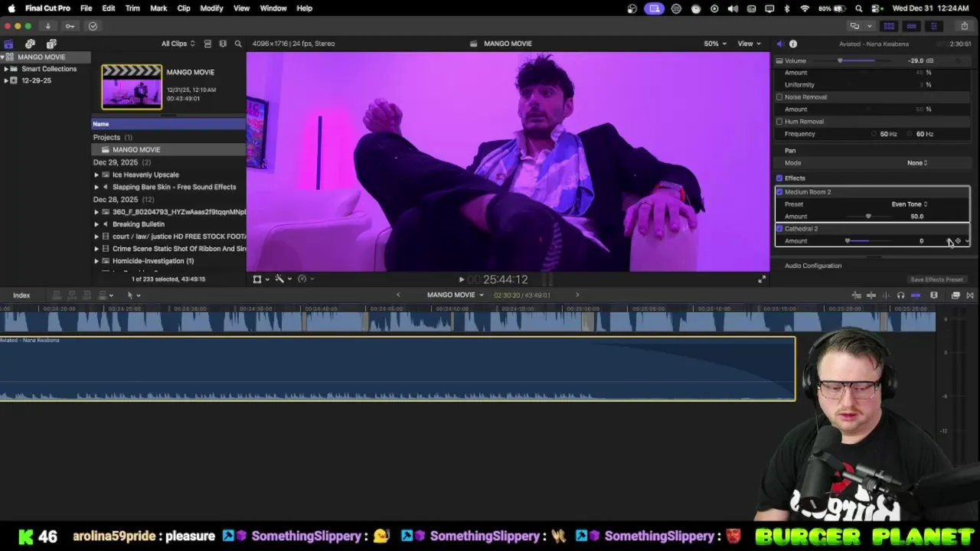Open Even Tone preset dropdown
This screenshot has height=551, width=980.
pyautogui.click(x=910, y=204)
